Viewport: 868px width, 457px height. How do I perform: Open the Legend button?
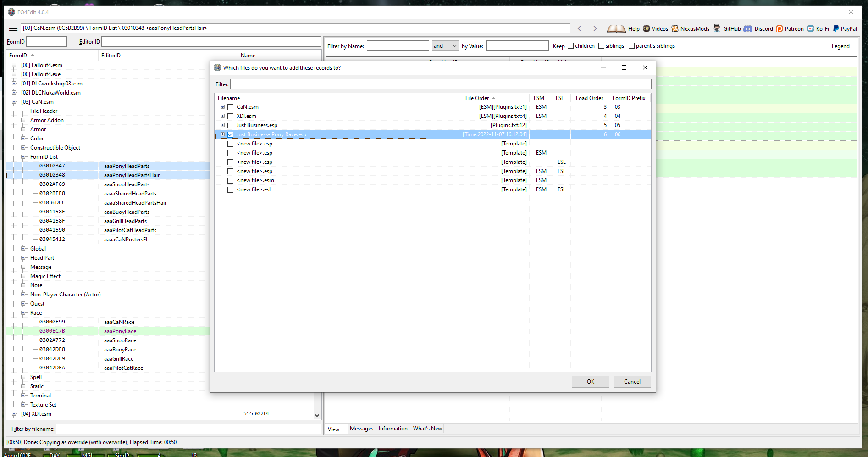coord(840,46)
